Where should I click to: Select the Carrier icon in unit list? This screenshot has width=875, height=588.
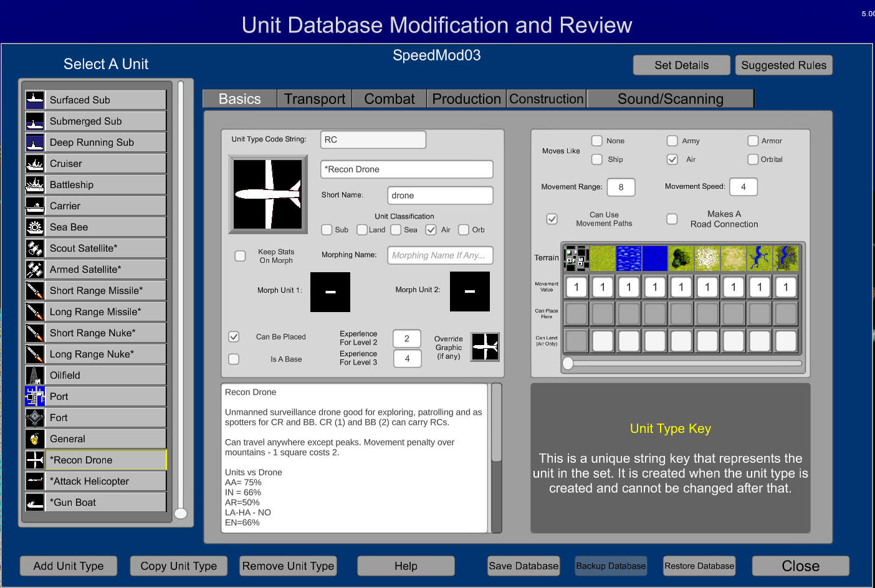34,206
